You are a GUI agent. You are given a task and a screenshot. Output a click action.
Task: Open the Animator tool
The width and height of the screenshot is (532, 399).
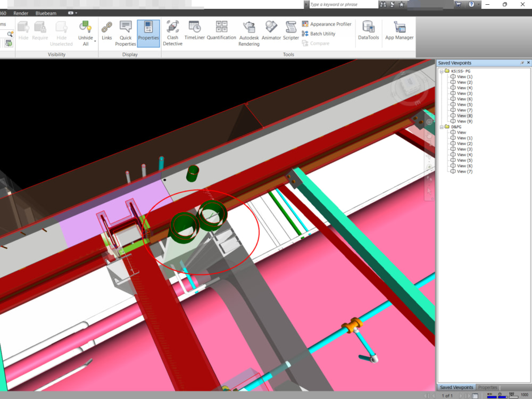tap(271, 30)
